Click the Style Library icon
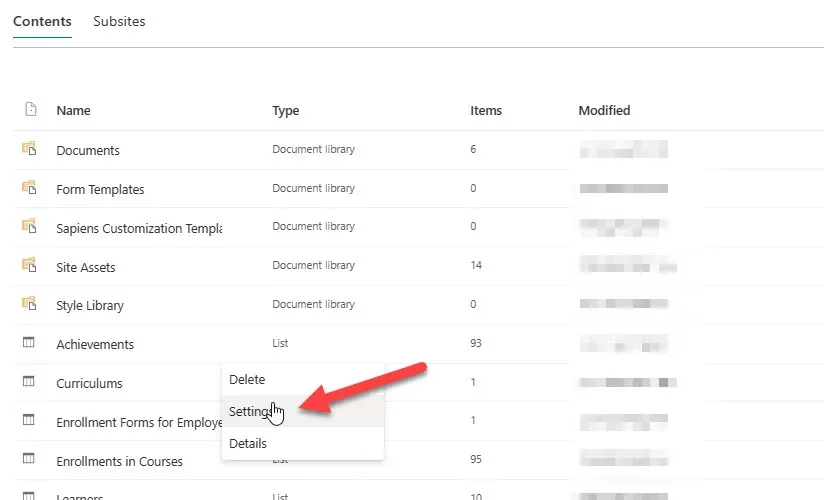The height and width of the screenshot is (500, 824). coord(29,305)
